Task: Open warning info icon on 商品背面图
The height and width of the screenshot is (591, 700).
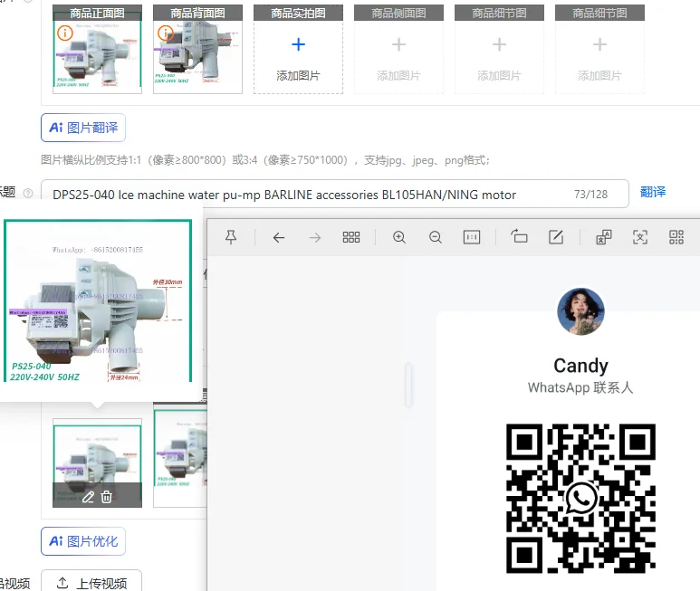Action: [166, 33]
